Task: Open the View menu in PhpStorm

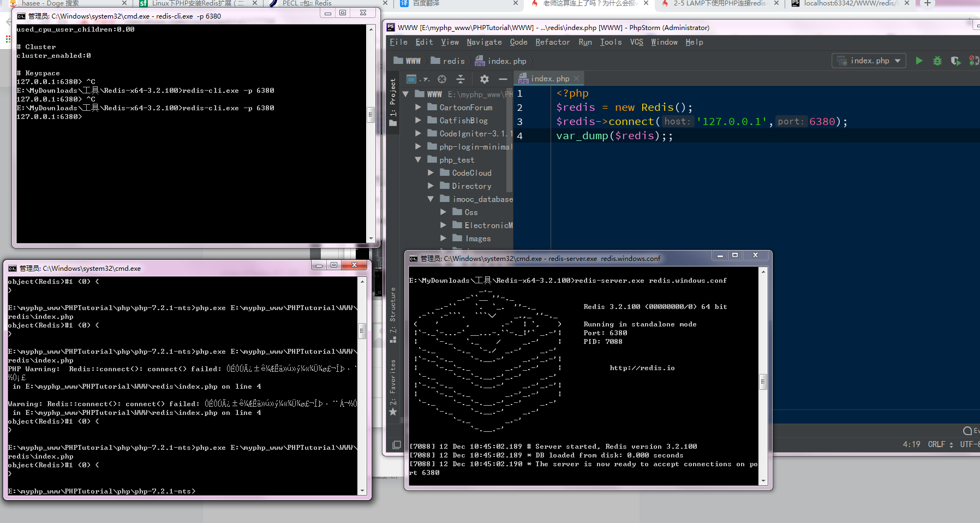Action: coord(450,42)
